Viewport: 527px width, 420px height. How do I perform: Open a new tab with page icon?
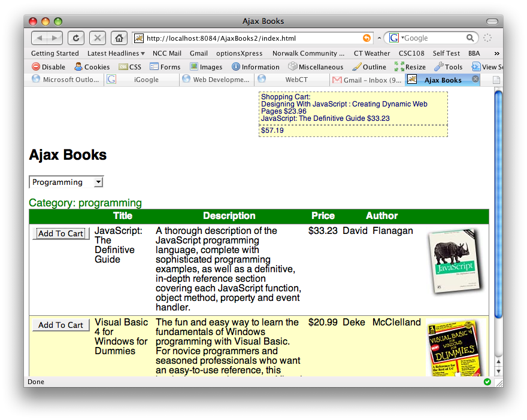(x=496, y=80)
